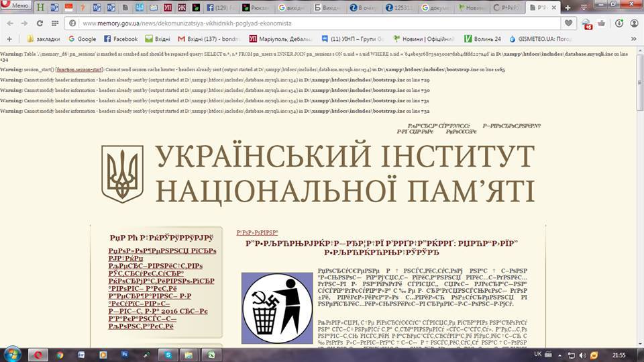Screen dimensions: 644x362
Task: Open the Windows Start menu
Action: click(11, 355)
